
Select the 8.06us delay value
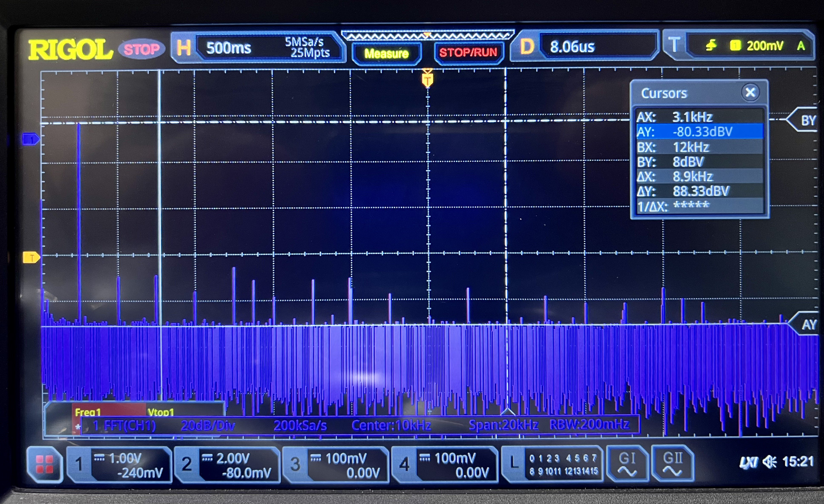pyautogui.click(x=572, y=46)
